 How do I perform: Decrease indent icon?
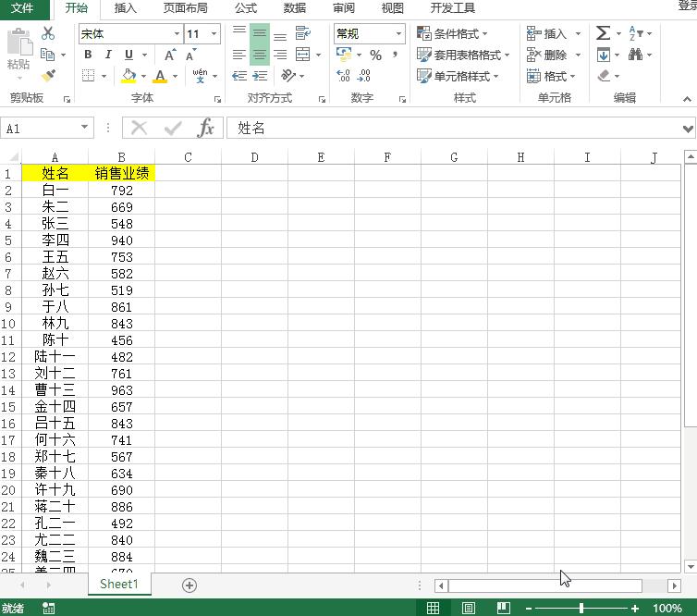tap(239, 76)
